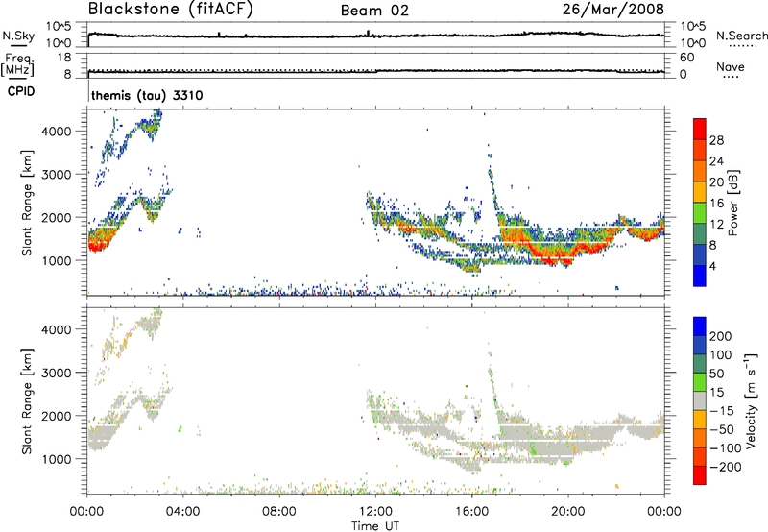
Task: Click the 4 tick on power scale
Action: coord(712,266)
